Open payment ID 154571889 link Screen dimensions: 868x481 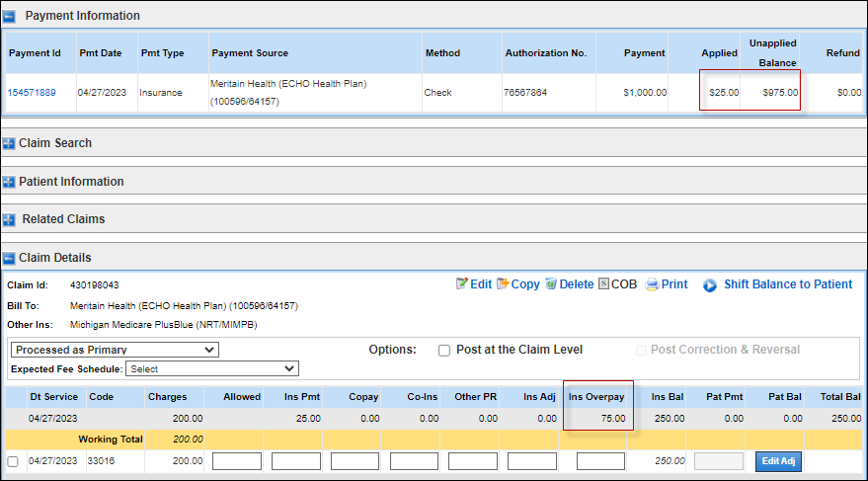(x=32, y=93)
